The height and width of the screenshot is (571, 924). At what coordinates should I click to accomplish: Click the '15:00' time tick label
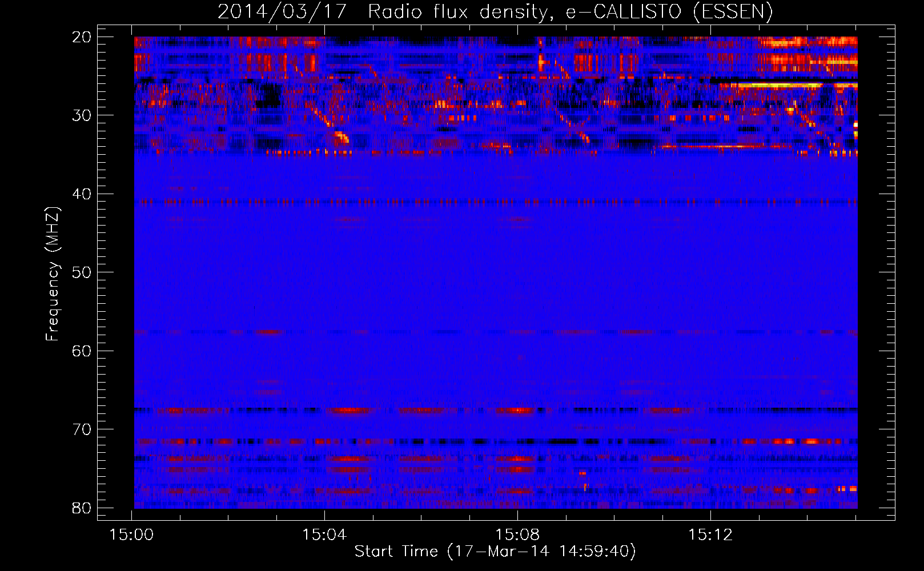pyautogui.click(x=132, y=535)
